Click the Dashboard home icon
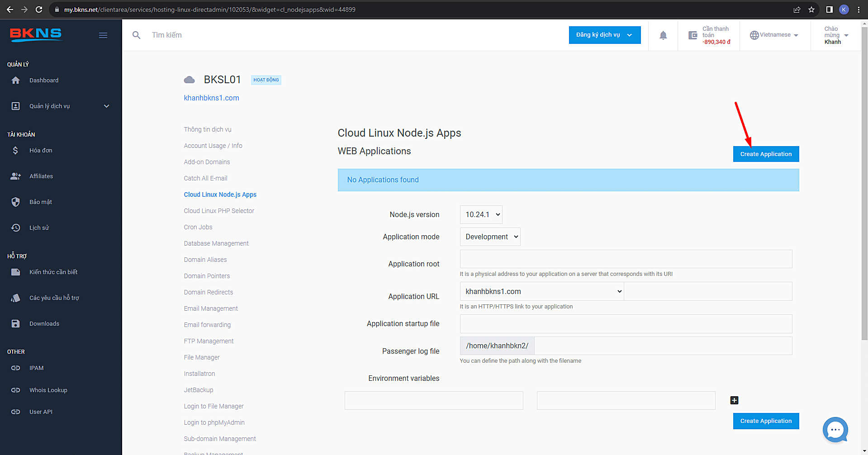The height and width of the screenshot is (455, 868). [16, 80]
